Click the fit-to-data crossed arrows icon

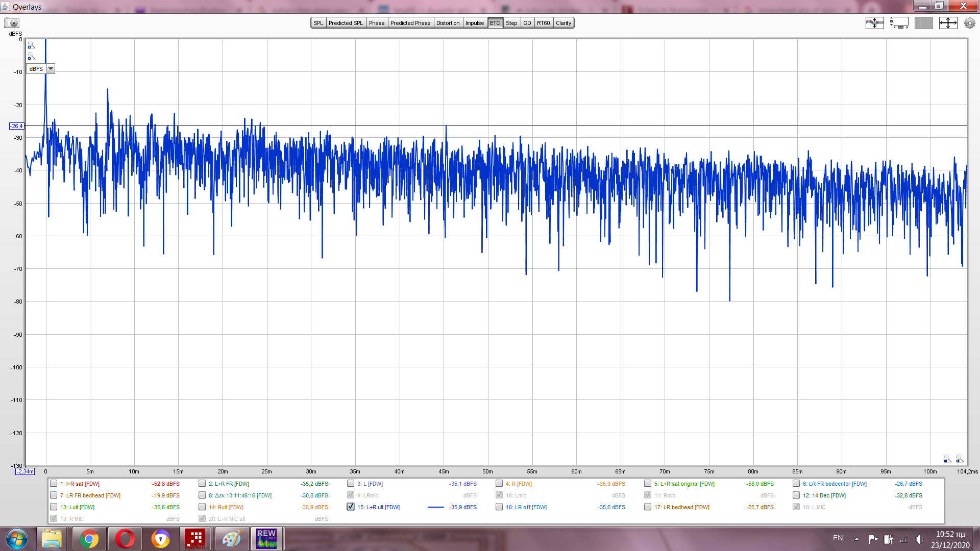coord(948,23)
